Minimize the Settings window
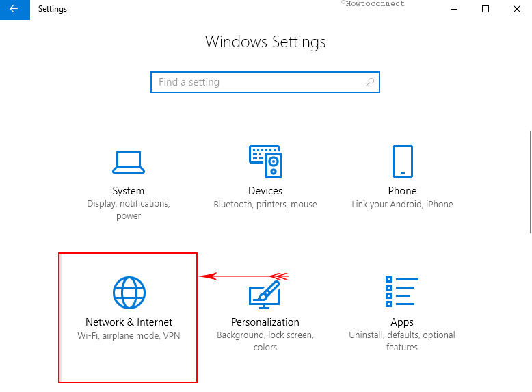The image size is (532, 392). [454, 9]
